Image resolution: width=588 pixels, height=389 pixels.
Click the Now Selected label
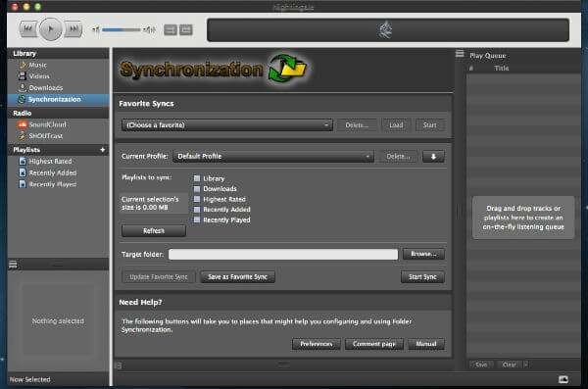click(x=30, y=379)
